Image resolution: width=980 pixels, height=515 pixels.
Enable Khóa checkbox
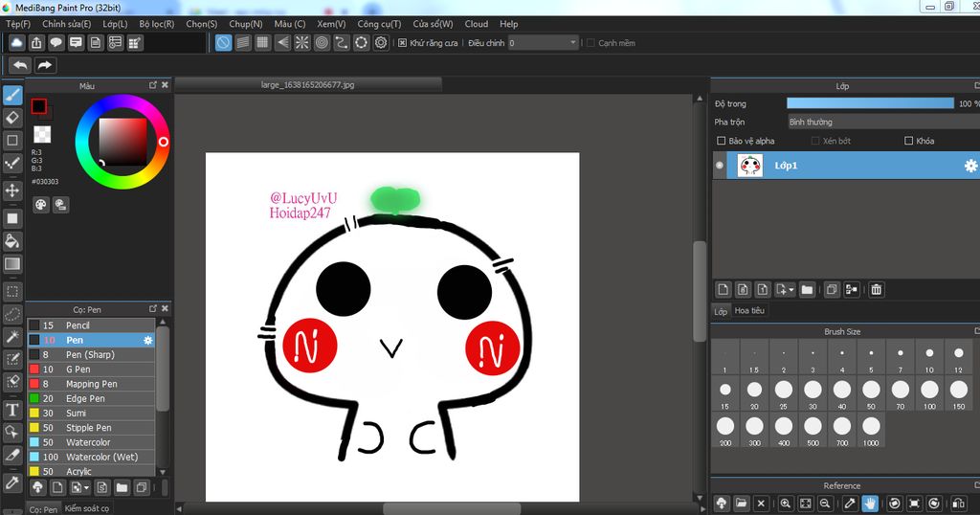tap(909, 141)
